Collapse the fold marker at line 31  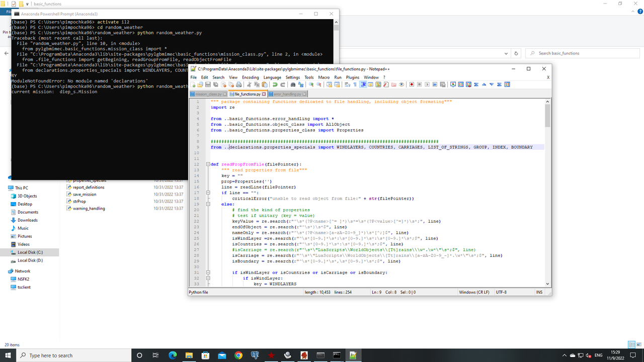coord(208,273)
